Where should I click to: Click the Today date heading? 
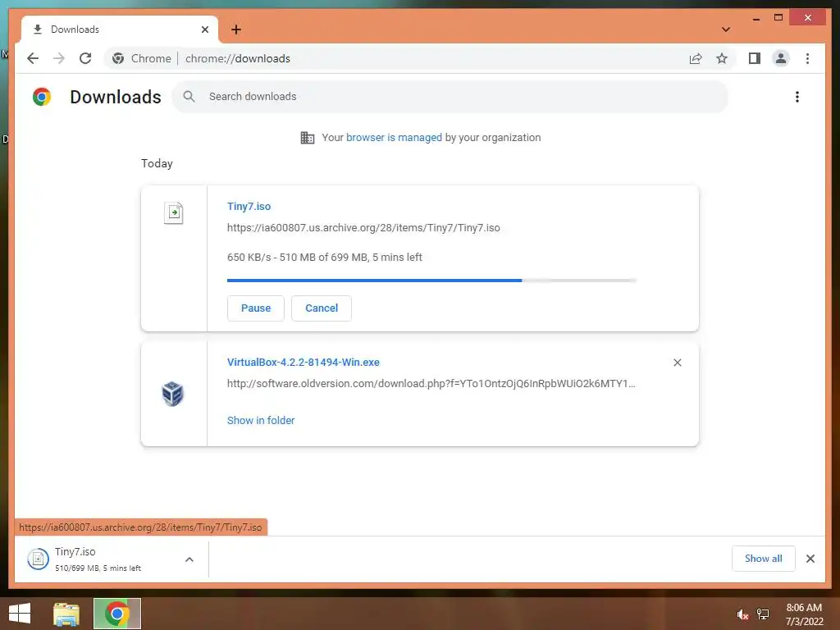click(x=157, y=163)
